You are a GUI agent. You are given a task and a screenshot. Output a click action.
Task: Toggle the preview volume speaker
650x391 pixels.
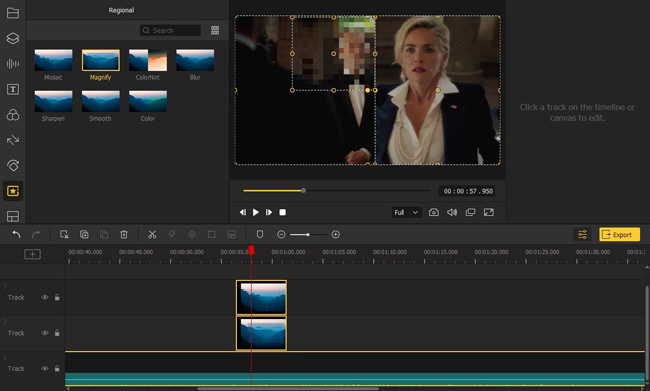pyautogui.click(x=452, y=212)
